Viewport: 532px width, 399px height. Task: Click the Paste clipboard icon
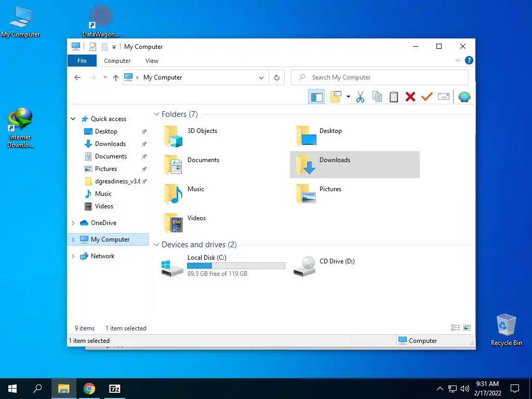[394, 97]
